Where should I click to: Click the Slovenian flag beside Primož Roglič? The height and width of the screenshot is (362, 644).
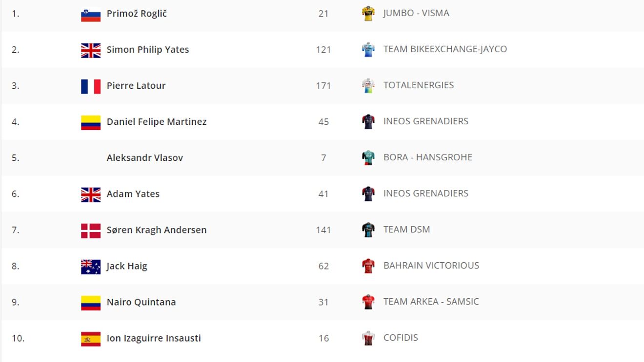91,14
